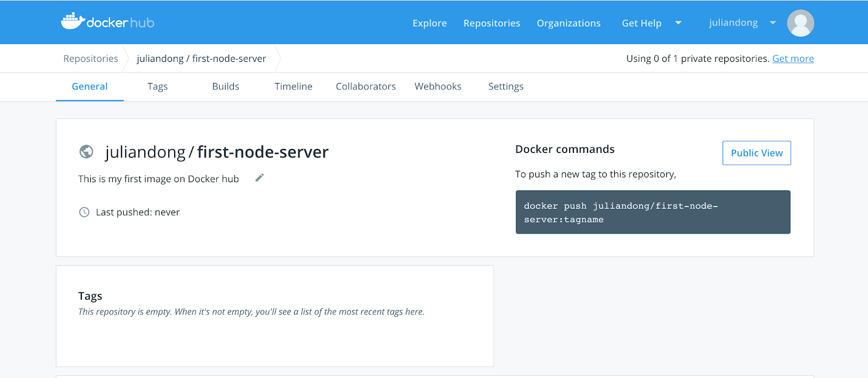Open the repository Settings tab
The image size is (868, 378).
click(506, 87)
